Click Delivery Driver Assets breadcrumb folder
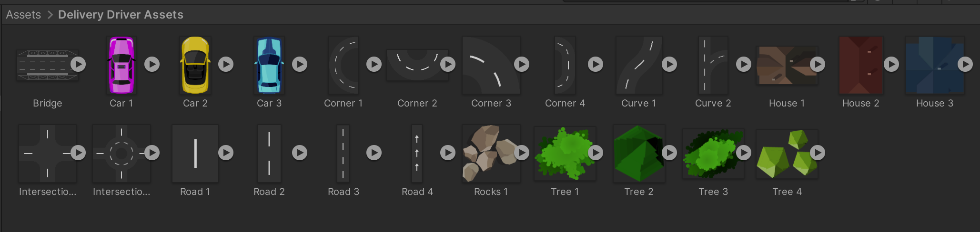980x232 pixels. coord(121,15)
